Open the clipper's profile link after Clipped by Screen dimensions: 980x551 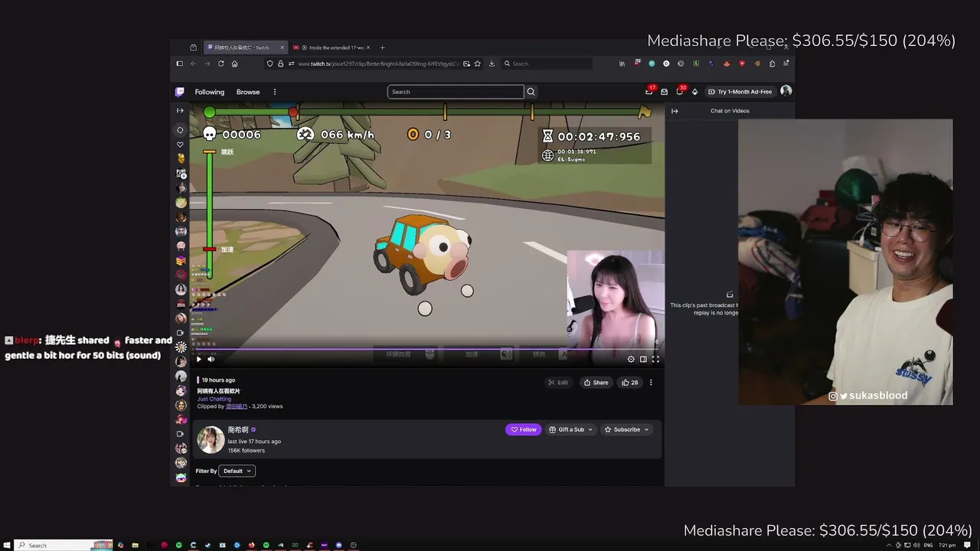click(x=237, y=406)
